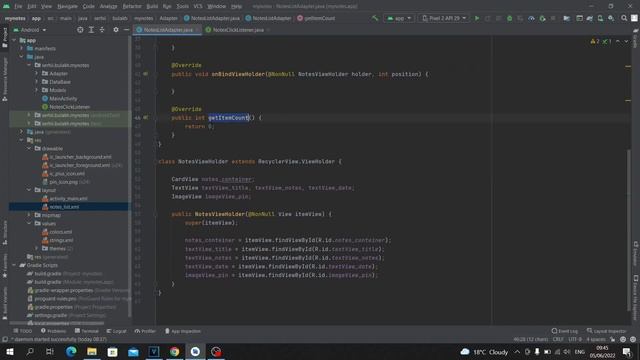Expand the DataBase package
640x360 pixels.
(x=37, y=82)
